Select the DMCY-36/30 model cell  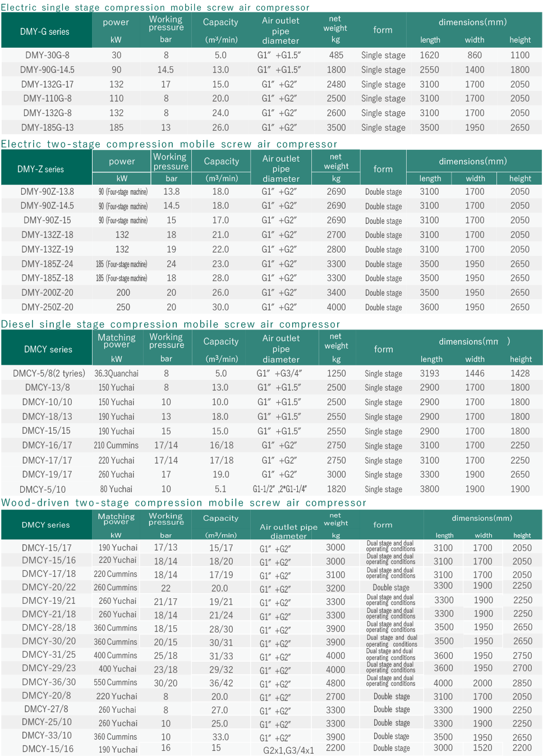(x=49, y=682)
